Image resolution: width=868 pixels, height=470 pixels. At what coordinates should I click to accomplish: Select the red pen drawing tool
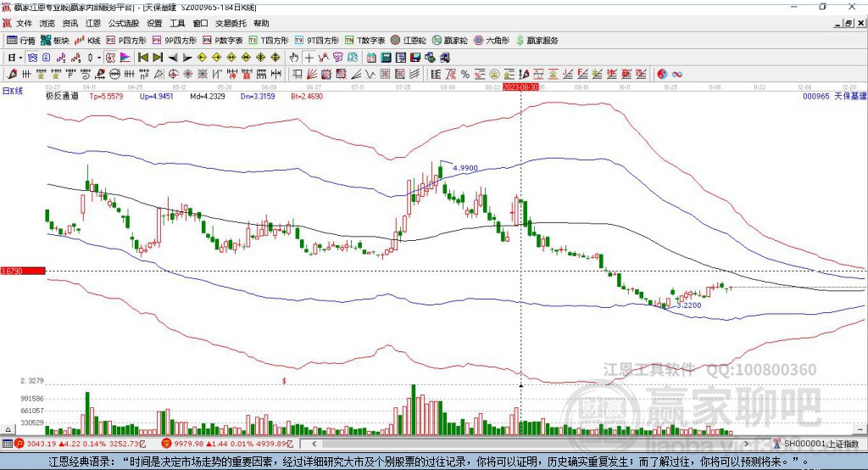point(12,75)
